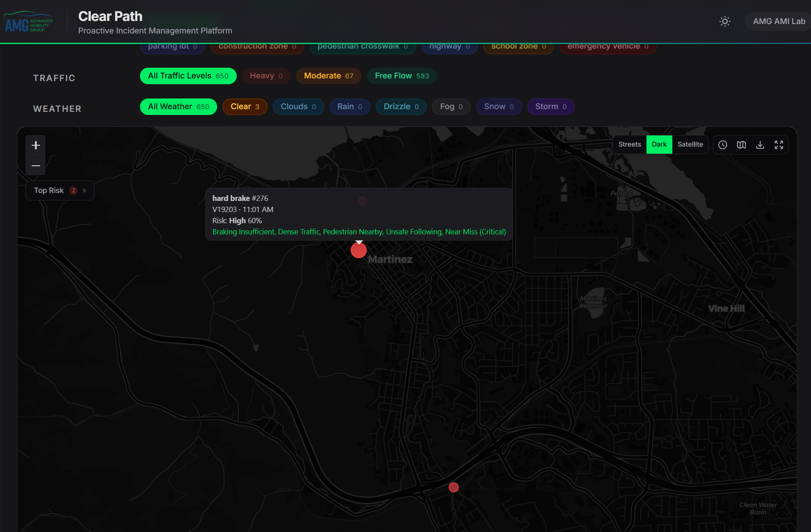Screen dimensions: 811x532
Task: Click the map legend book icon
Action: click(x=741, y=145)
